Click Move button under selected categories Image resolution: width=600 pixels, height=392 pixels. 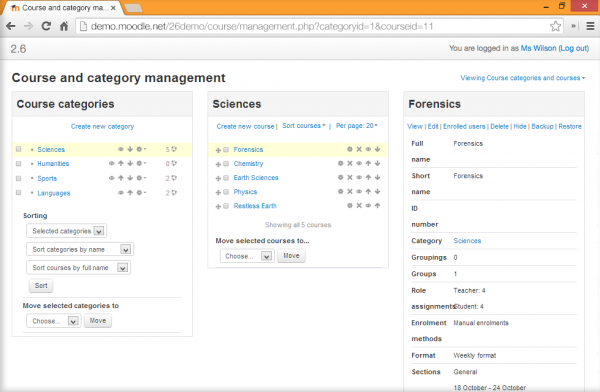point(98,321)
